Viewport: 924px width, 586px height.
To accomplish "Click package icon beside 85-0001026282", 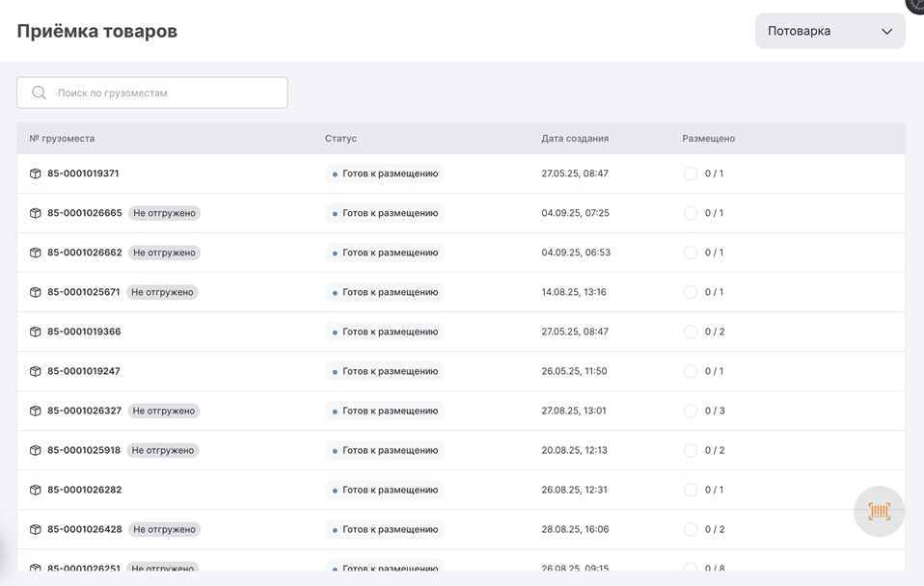I will click(36, 491).
